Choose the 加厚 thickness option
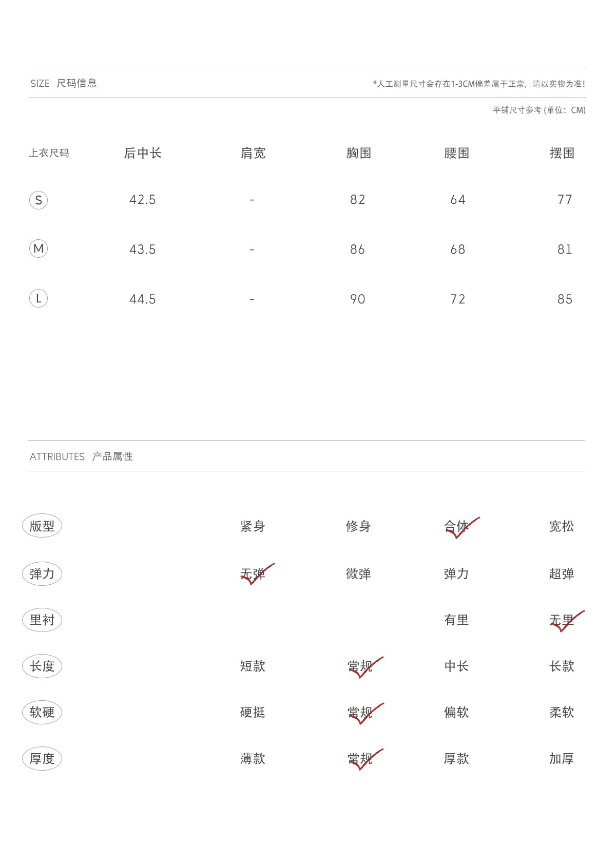The image size is (616, 862). (x=562, y=758)
